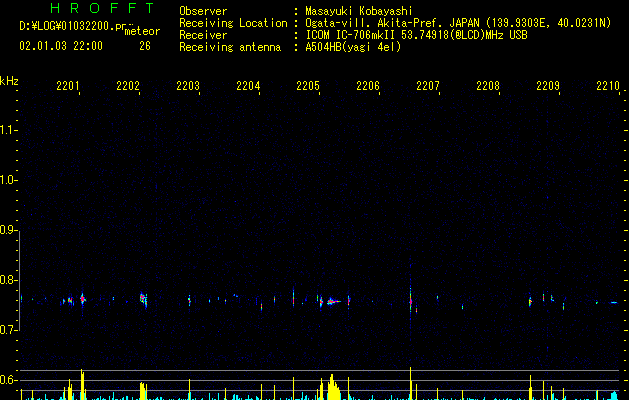This screenshot has width=629, height=400.
Task: Click the 0.7 kHz frequency label
Action: pos(8,330)
